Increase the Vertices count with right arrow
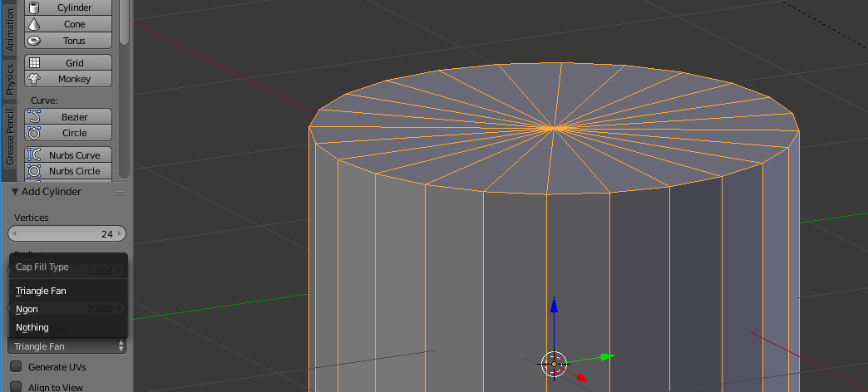Screen dimensions: 868x392 point(120,234)
